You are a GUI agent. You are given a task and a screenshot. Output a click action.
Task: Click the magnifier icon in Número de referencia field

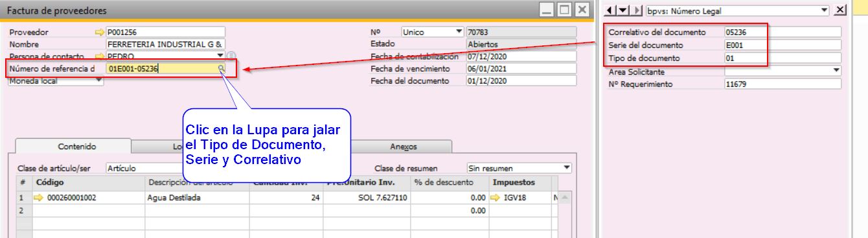coord(222,68)
